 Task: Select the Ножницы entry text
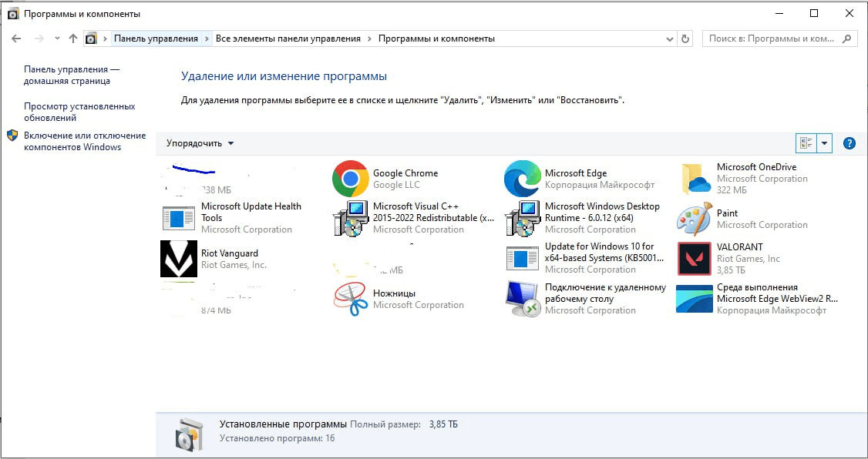pyautogui.click(x=394, y=293)
